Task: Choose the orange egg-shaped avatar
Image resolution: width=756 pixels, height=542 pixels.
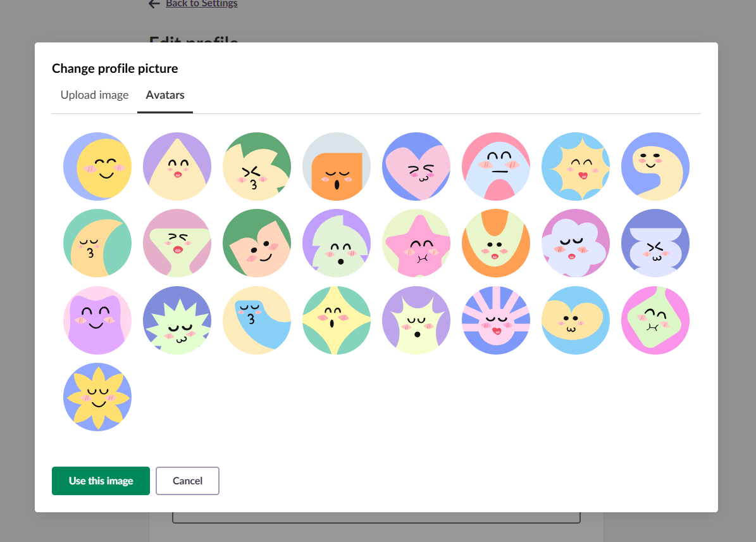Action: click(x=496, y=243)
